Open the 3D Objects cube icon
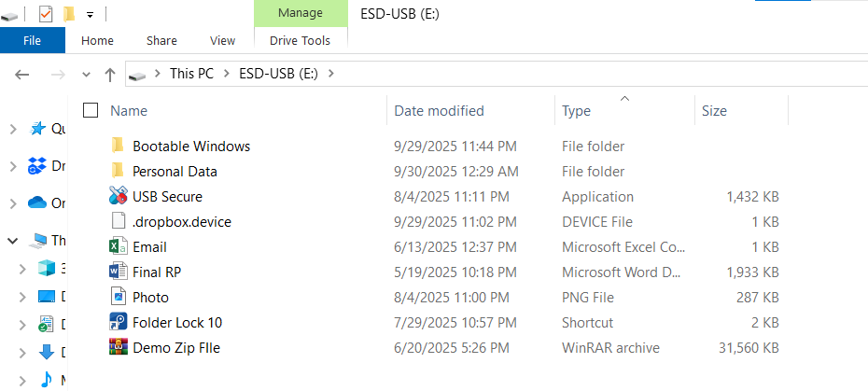868x391 pixels. [x=47, y=269]
